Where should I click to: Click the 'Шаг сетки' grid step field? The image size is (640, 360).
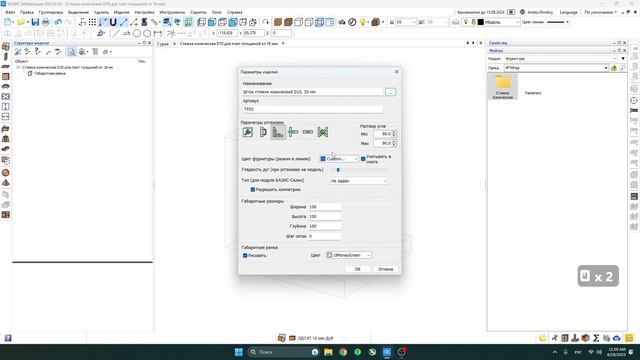tap(324, 236)
